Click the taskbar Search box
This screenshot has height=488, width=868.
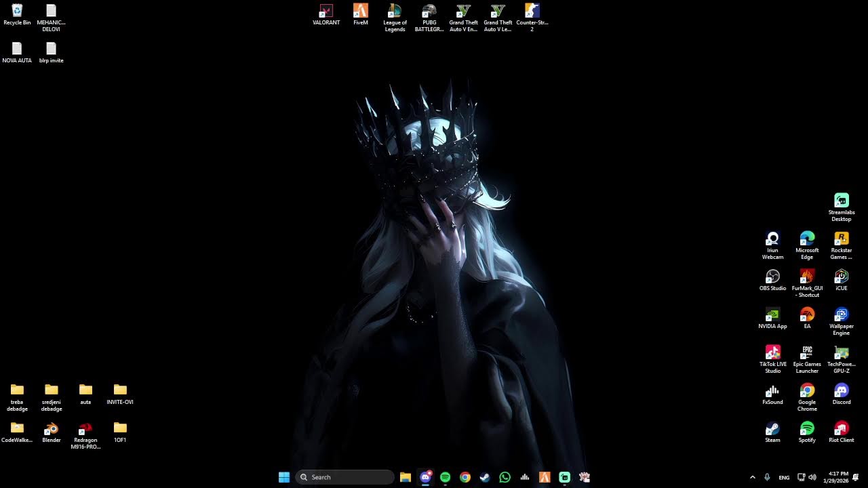[x=344, y=477]
